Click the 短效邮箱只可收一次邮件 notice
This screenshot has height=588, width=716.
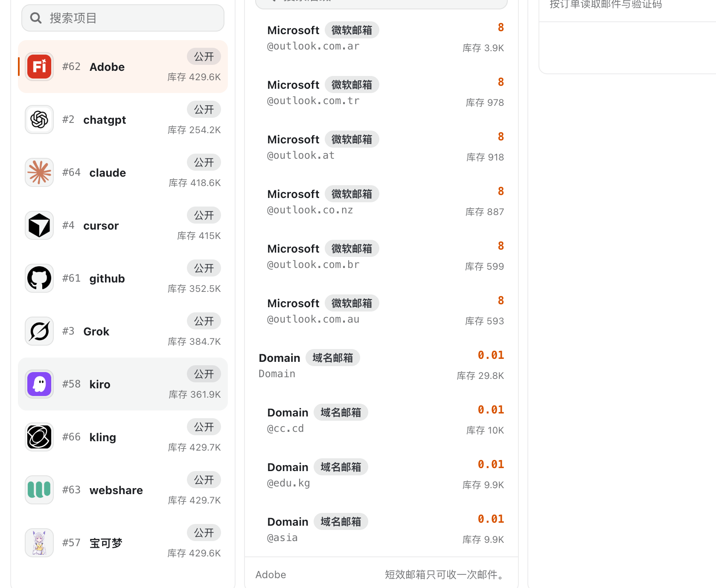(x=445, y=575)
